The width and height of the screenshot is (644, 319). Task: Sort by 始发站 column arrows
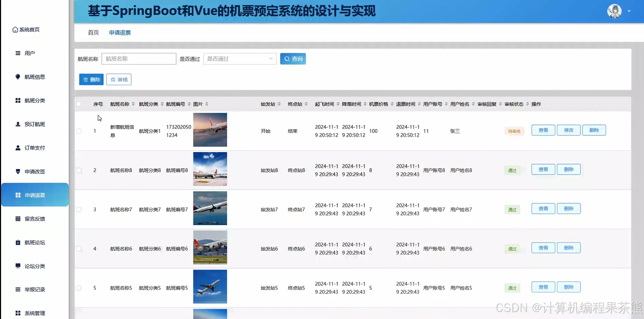pyautogui.click(x=279, y=104)
